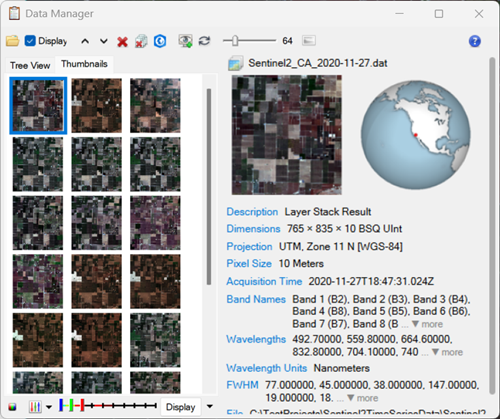Click the blue hexagon icon in the toolbar
Screen dimensions: 500x419
point(160,41)
